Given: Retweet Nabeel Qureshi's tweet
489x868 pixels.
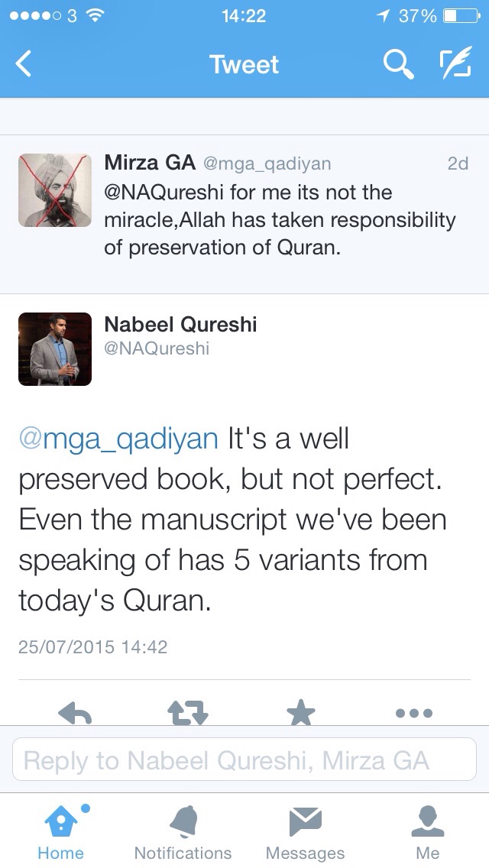Looking at the screenshot, I should coord(187,714).
